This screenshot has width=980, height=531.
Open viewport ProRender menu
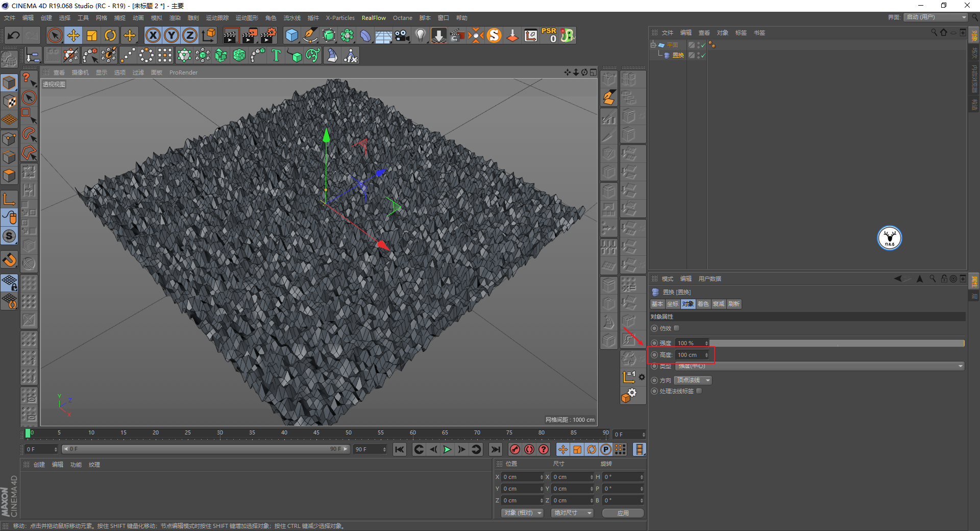(x=183, y=73)
